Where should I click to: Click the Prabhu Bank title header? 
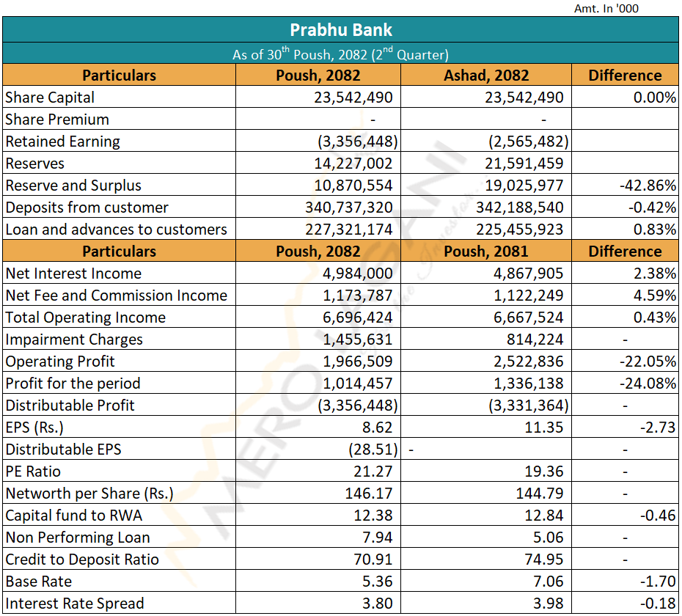click(x=341, y=30)
